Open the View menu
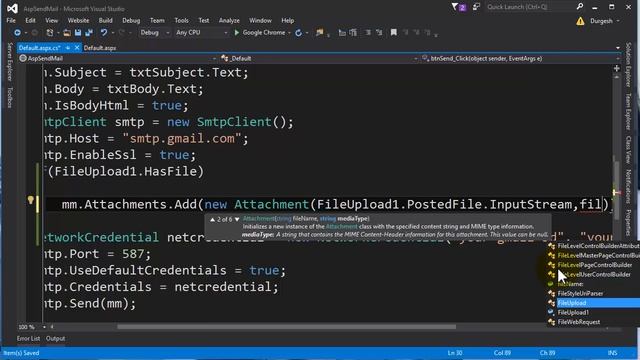 pos(51,20)
